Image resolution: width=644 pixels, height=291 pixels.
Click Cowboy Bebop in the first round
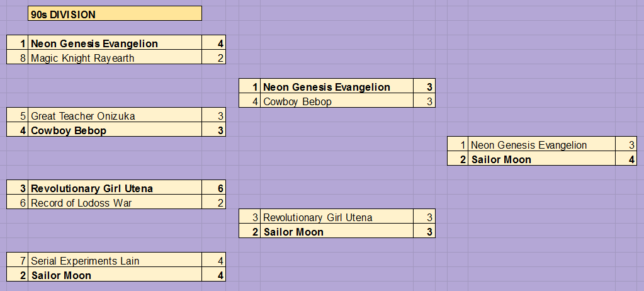tap(115, 130)
